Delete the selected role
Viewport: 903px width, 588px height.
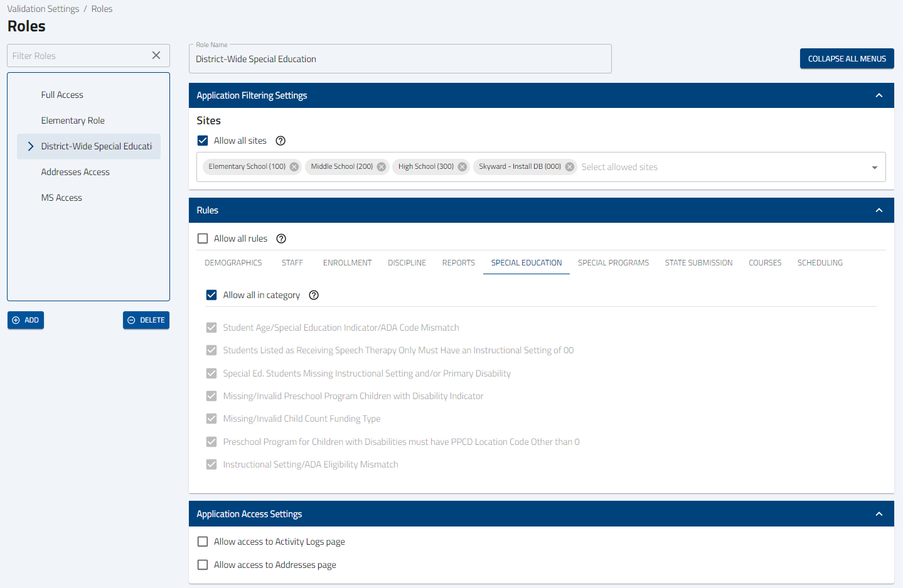[x=146, y=320]
